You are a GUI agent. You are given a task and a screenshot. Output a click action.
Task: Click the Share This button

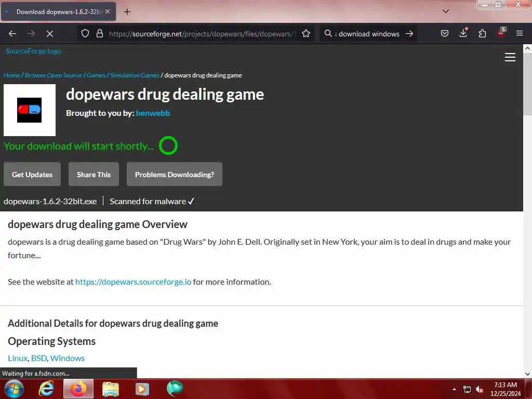tap(94, 175)
